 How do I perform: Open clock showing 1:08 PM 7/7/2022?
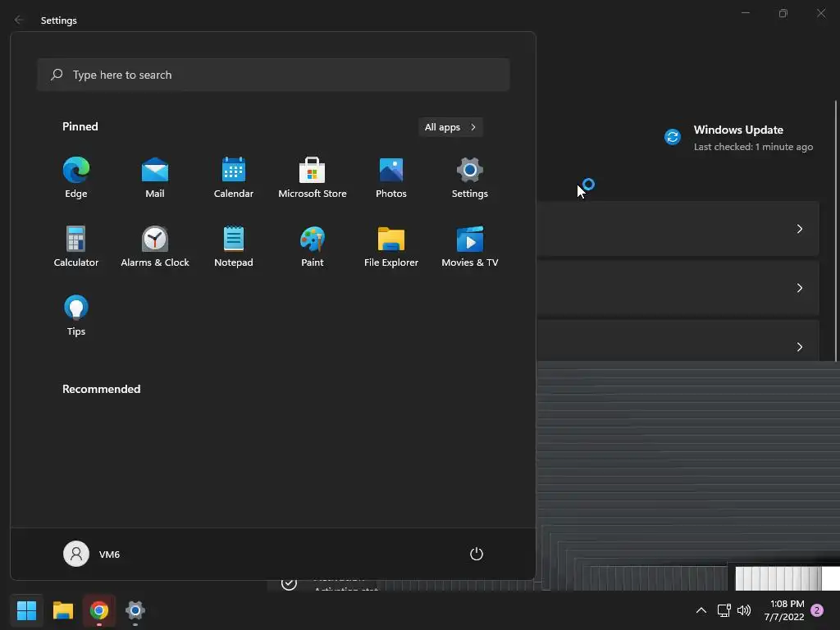[783, 610]
